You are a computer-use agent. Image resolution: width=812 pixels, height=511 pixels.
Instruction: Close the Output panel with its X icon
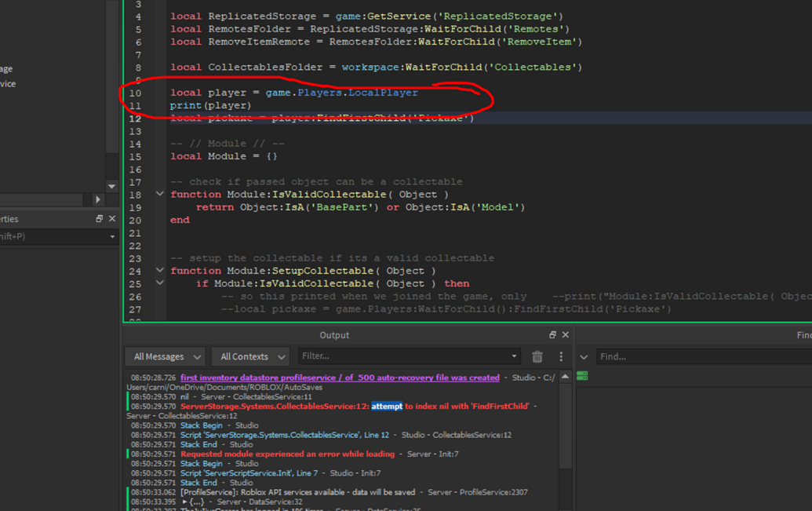pos(565,334)
